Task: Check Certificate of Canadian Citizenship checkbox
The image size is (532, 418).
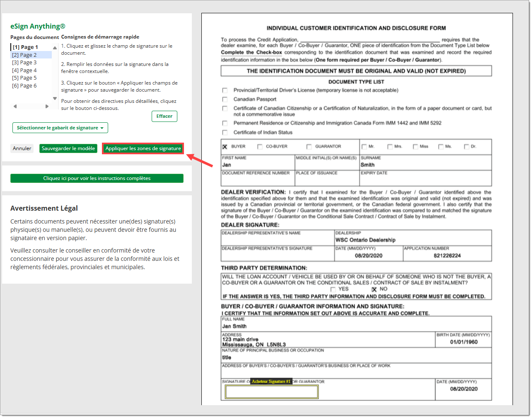Action: click(225, 109)
